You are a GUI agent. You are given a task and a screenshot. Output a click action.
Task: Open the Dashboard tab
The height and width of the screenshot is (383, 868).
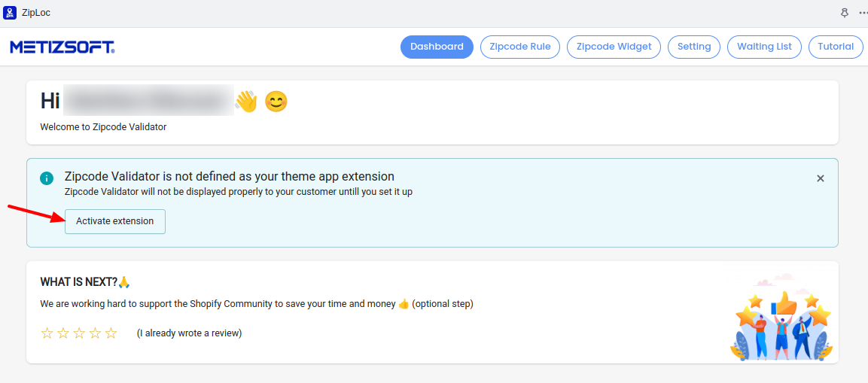tap(437, 47)
